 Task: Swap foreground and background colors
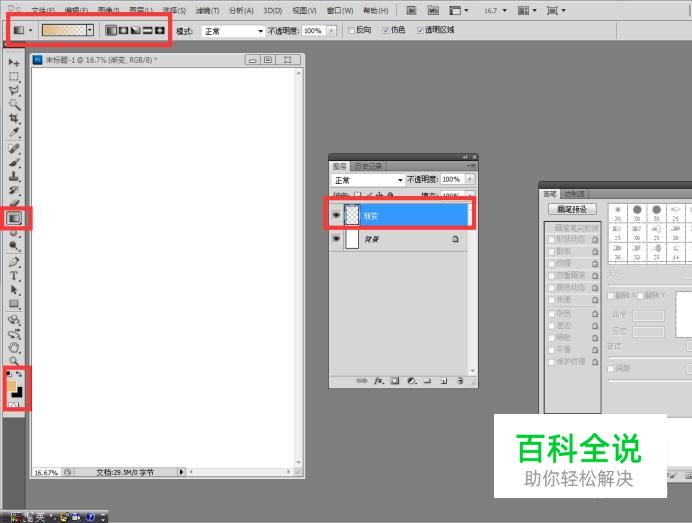pos(19,374)
